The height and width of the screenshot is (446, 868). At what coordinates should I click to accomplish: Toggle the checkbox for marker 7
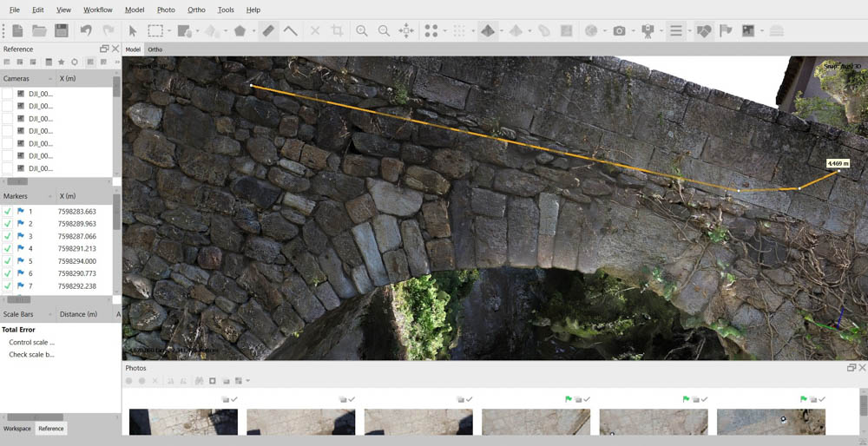point(7,286)
